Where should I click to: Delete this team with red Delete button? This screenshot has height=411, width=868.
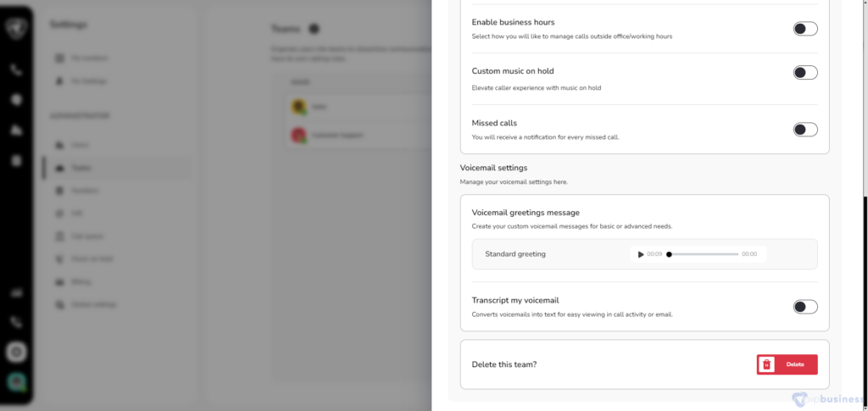pos(787,364)
